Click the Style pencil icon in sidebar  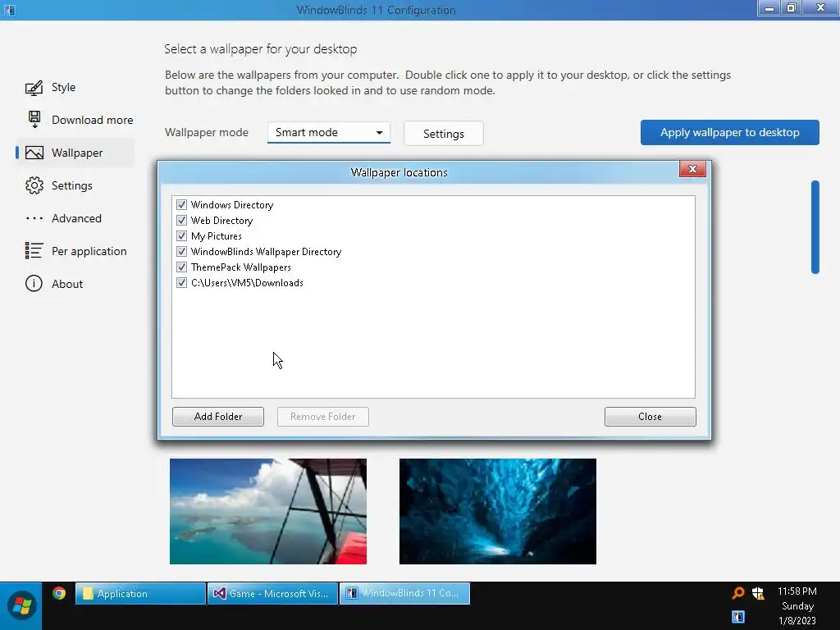[x=34, y=87]
